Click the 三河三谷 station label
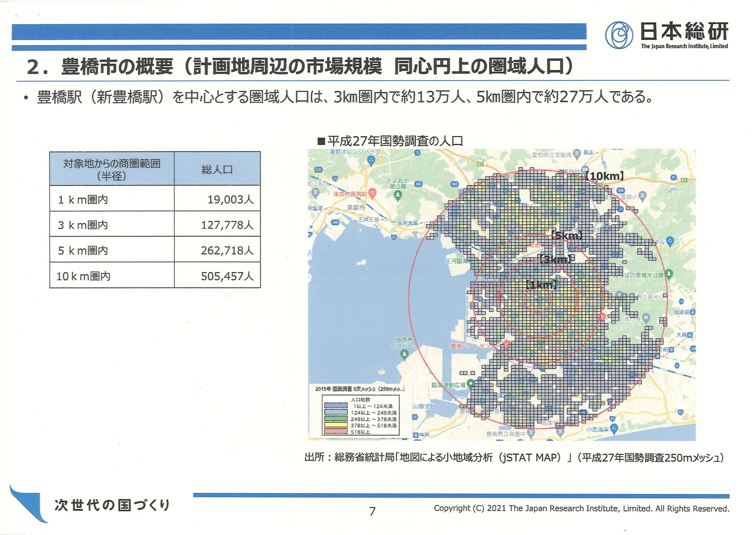Image resolution: width=756 pixels, height=535 pixels. 368,220
